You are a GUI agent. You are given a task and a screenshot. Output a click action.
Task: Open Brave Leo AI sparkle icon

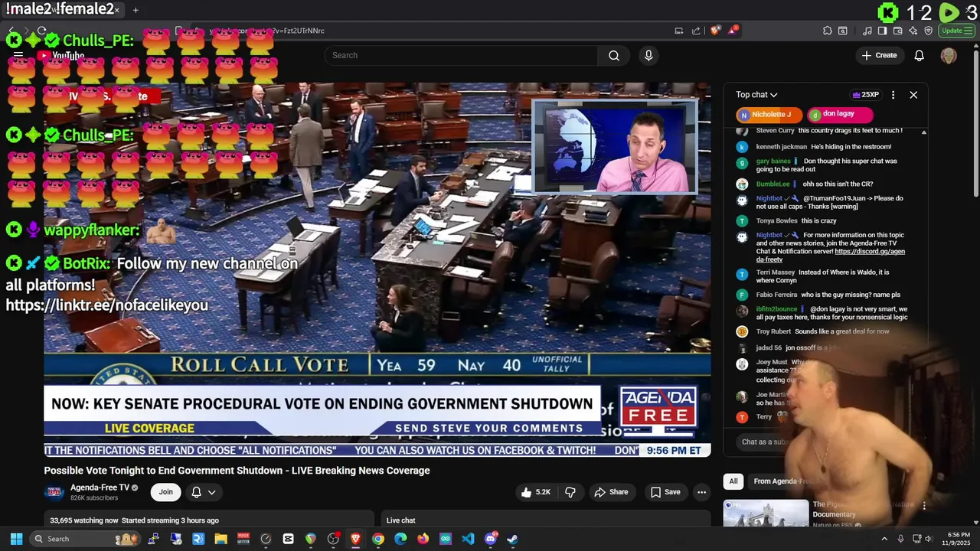click(913, 31)
